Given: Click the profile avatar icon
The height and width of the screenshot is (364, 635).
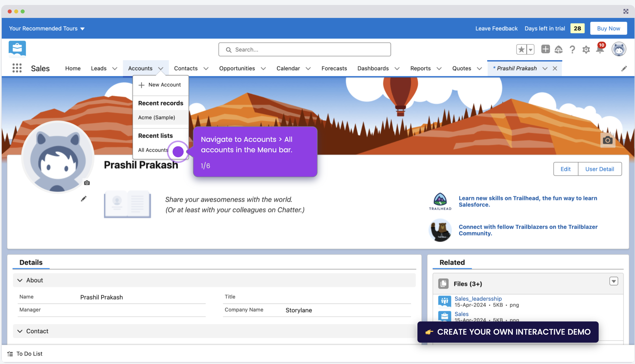Looking at the screenshot, I should coord(619,49).
